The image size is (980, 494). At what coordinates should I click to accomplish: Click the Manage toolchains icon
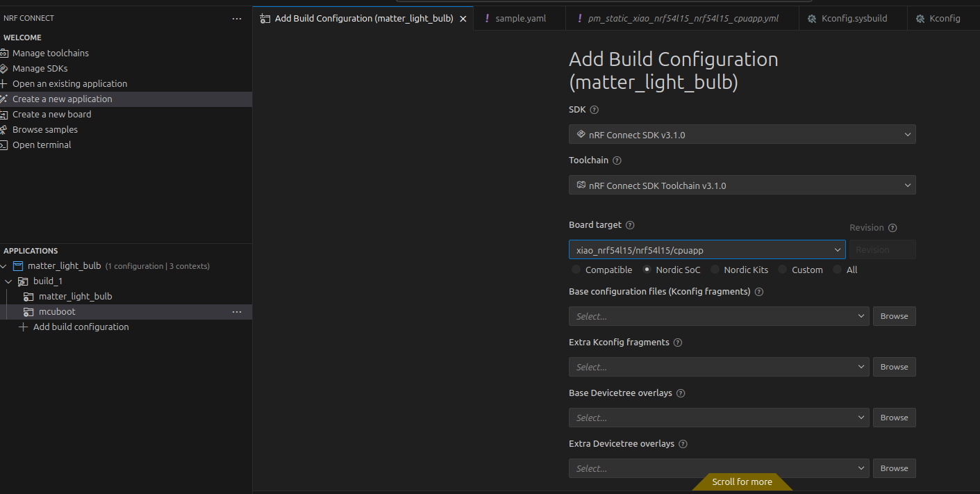(x=3, y=53)
